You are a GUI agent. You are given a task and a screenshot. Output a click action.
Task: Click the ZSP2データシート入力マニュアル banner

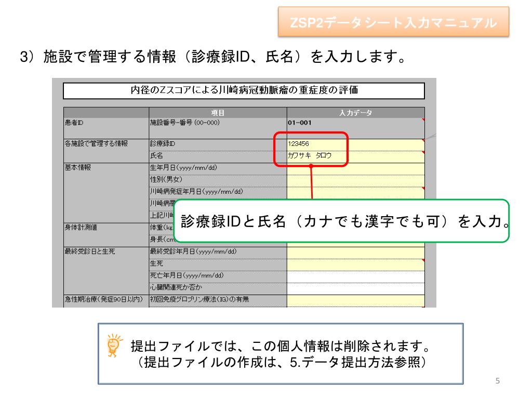coord(394,22)
